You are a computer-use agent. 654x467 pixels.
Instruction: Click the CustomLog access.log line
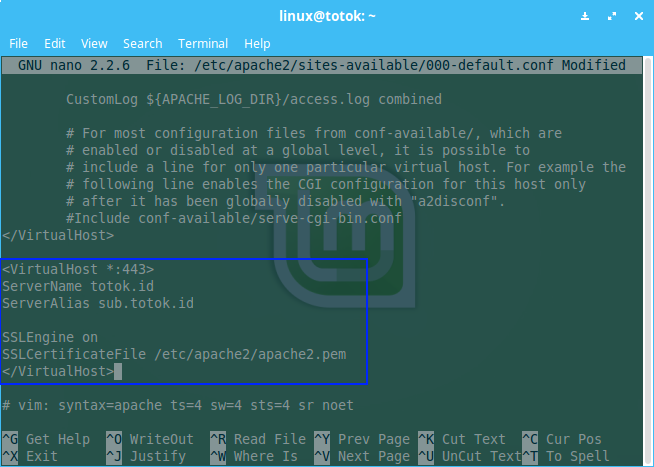[x=254, y=100]
